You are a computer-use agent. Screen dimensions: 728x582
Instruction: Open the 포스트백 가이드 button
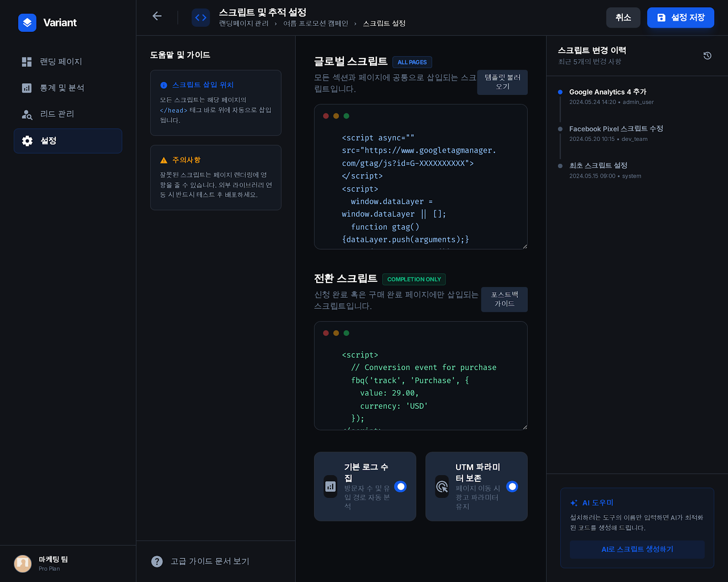click(504, 299)
